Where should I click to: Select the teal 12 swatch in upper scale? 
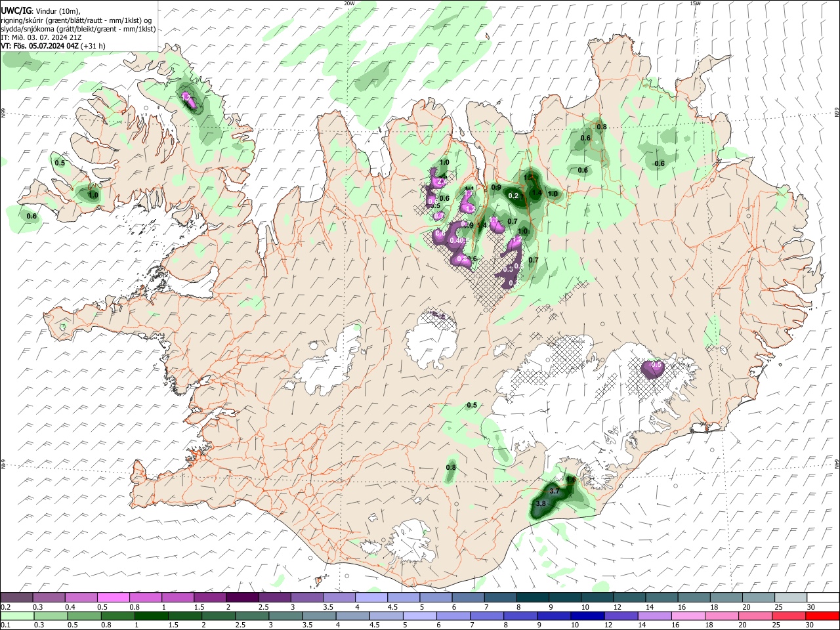(629, 597)
